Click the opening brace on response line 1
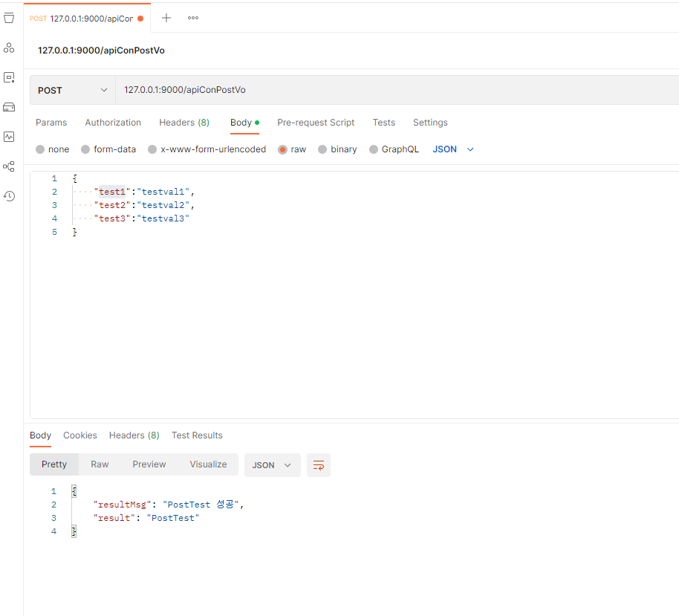Screen dimensions: 679x616 coord(74,491)
